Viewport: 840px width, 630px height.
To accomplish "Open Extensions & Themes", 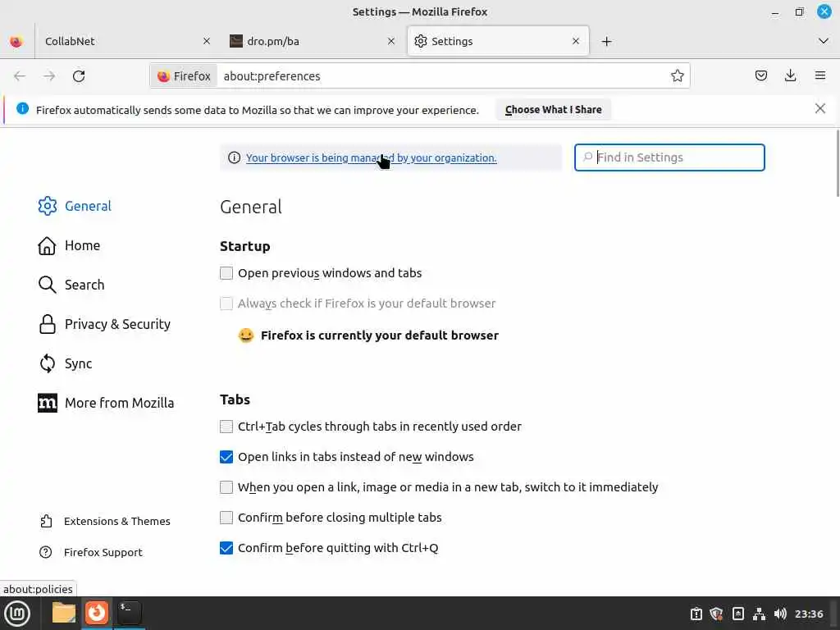I will [105, 521].
